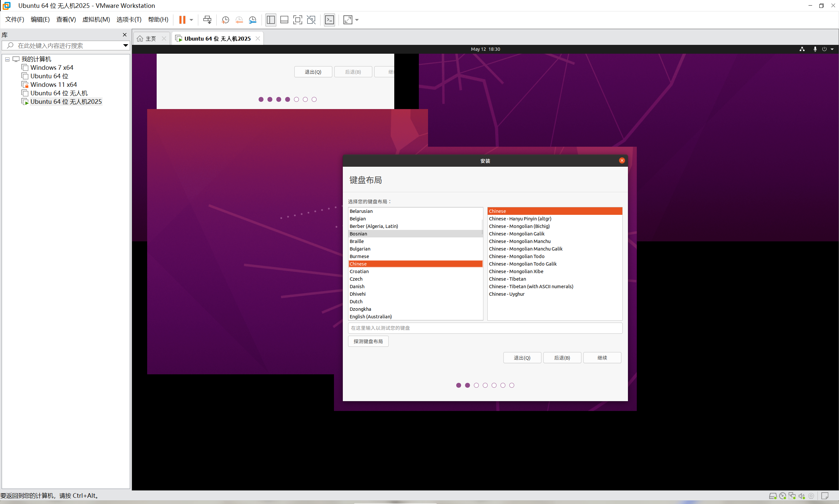
Task: Open the May 12 18:30 clock menu
Action: 485,49
